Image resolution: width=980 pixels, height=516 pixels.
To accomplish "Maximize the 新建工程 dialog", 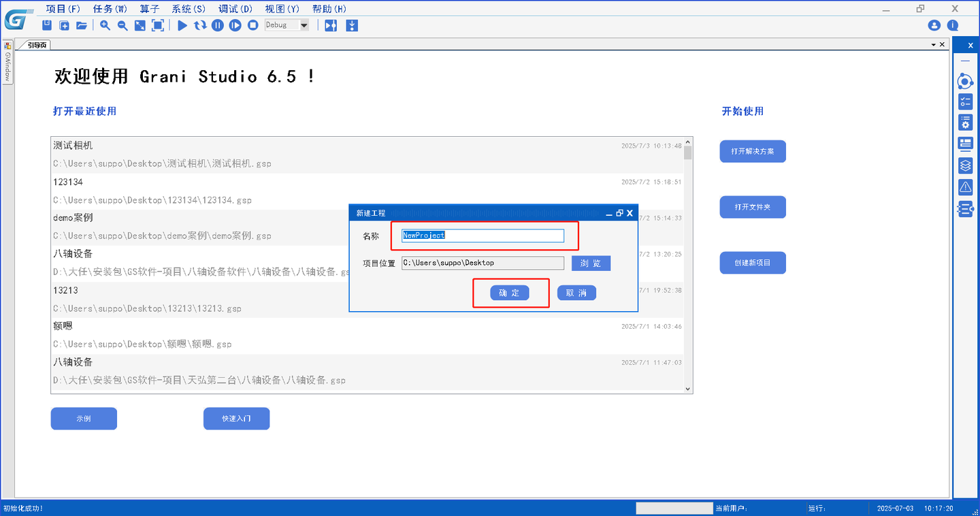I will [619, 213].
